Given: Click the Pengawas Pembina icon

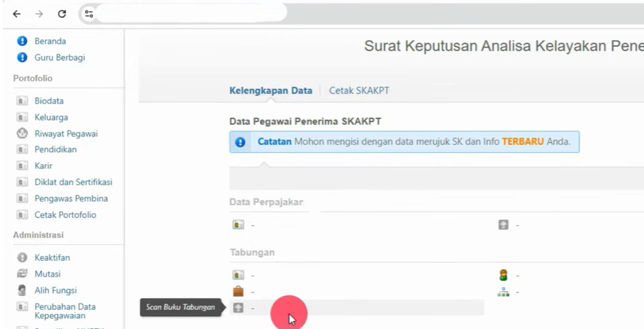Looking at the screenshot, I should [22, 198].
